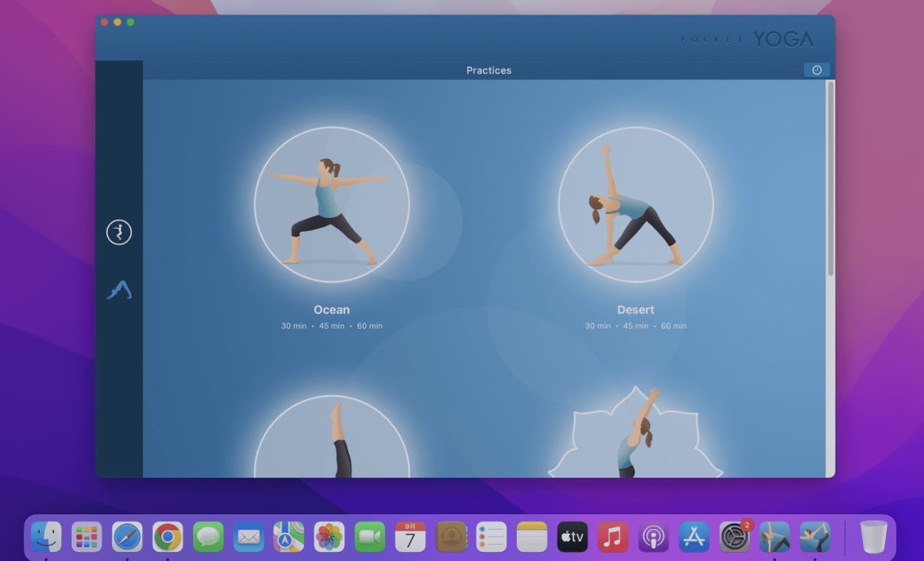
Task: Open Calendar showing the 7th in the Dock
Action: [410, 536]
